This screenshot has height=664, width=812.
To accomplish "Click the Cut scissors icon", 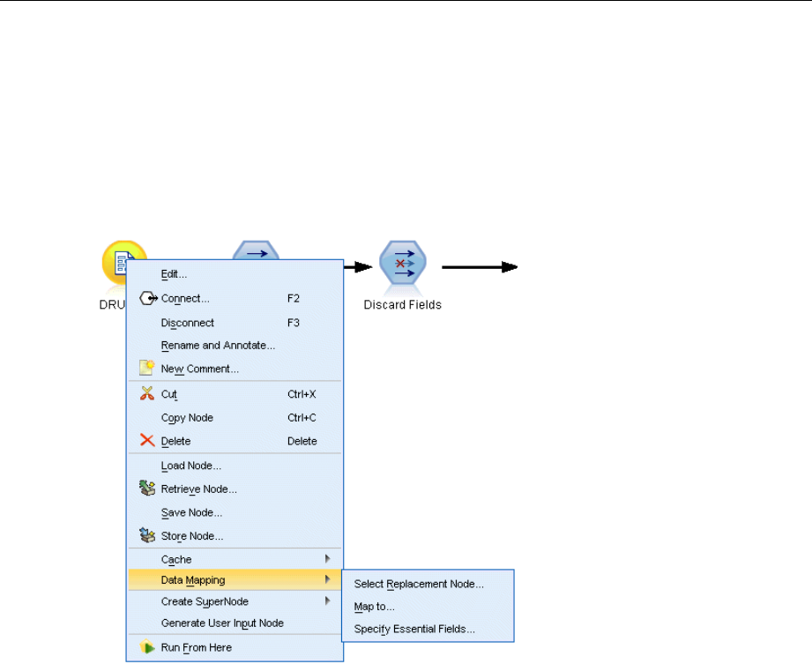I will (x=147, y=393).
